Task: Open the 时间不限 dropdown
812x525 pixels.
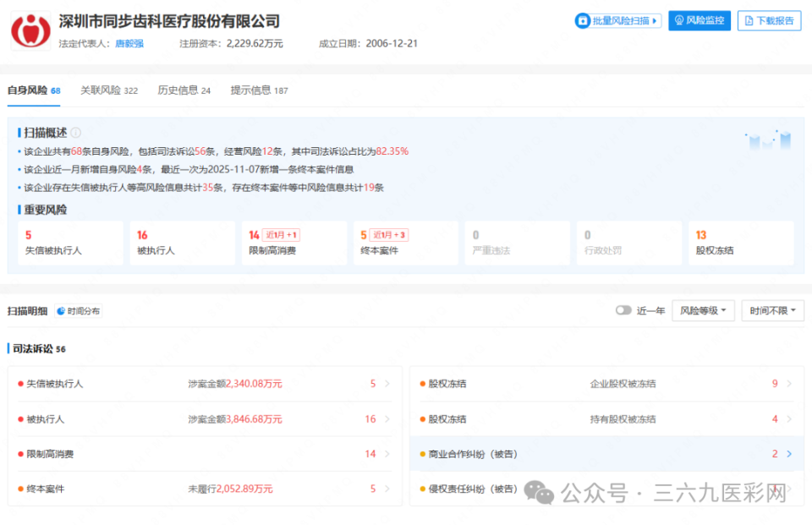Action: 772,310
